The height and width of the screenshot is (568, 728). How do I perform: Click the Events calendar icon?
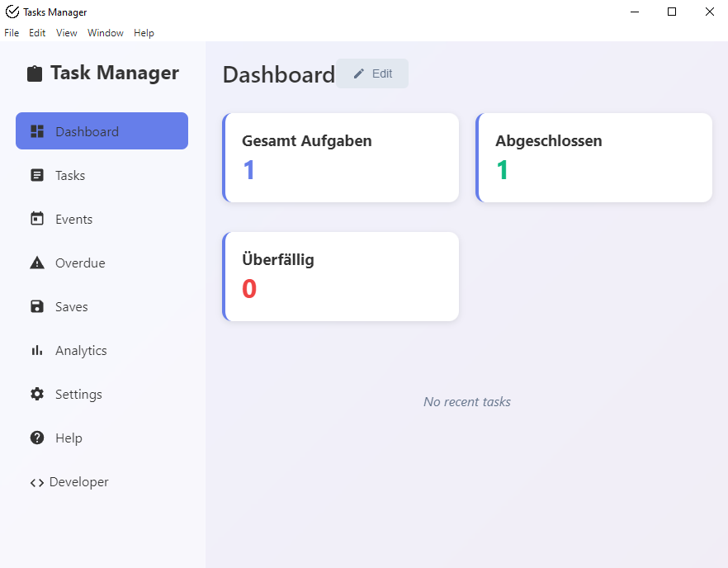(37, 219)
